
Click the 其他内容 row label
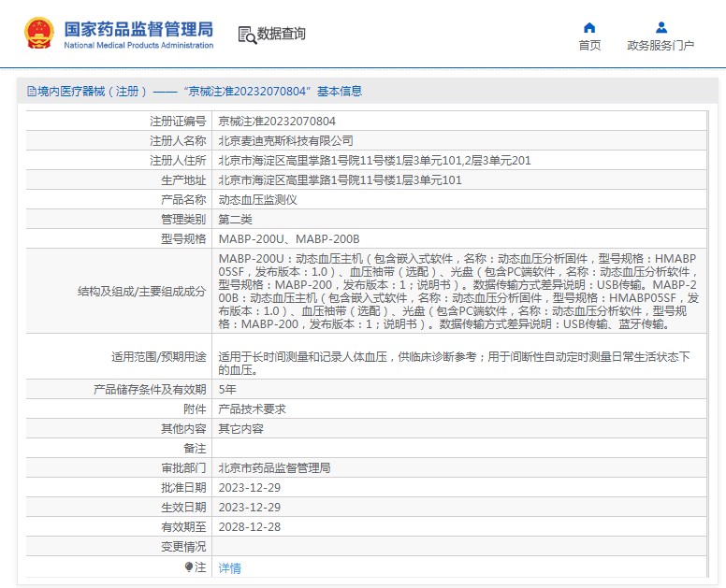(x=183, y=429)
